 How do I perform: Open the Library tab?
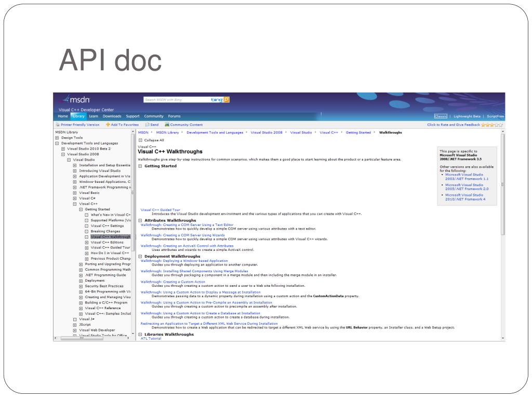[x=78, y=116]
